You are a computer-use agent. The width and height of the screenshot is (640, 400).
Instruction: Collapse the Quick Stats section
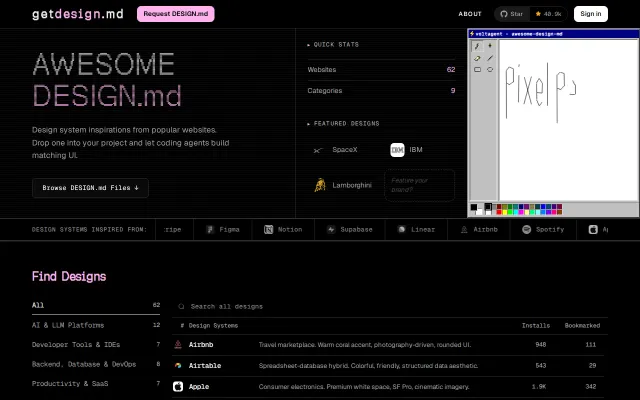tap(333, 44)
